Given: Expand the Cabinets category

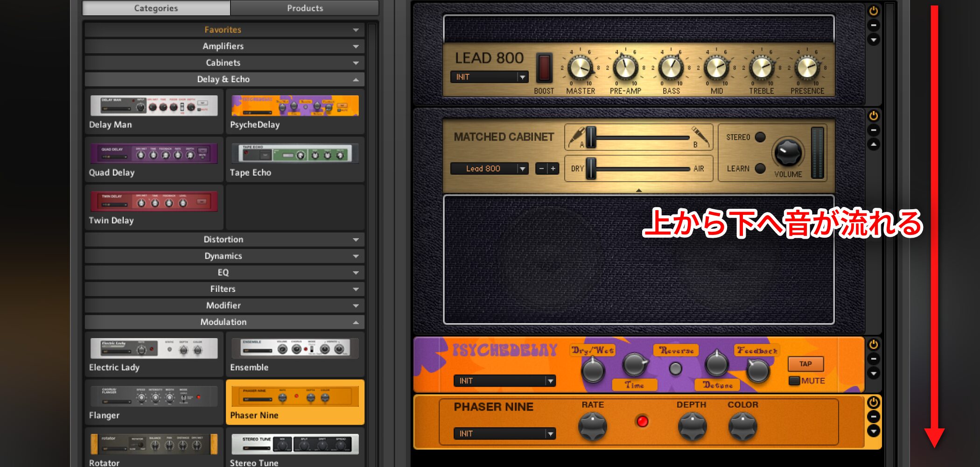Looking at the screenshot, I should (224, 63).
